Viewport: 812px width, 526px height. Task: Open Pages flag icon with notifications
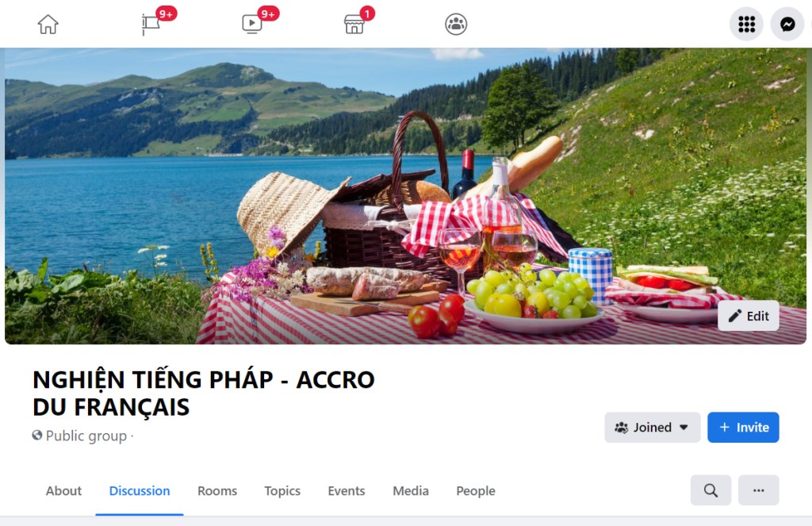click(x=151, y=25)
